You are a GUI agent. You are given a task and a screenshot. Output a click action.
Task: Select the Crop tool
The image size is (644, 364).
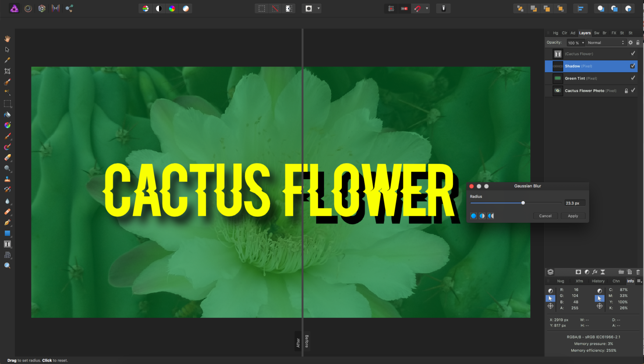pos(7,71)
